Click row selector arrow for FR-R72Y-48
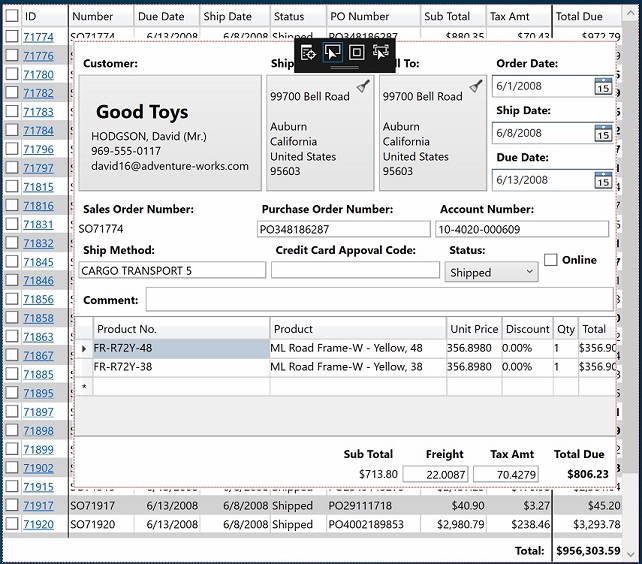642x564 pixels. [84, 349]
